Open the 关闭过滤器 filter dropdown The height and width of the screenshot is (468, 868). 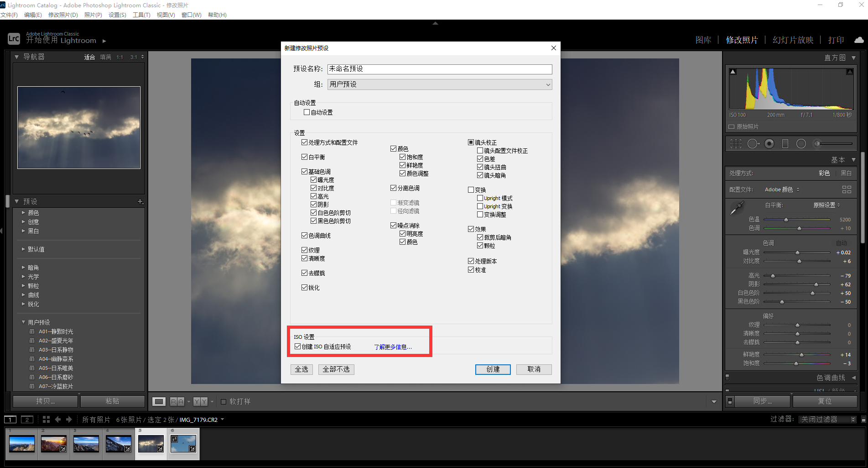tap(828, 420)
